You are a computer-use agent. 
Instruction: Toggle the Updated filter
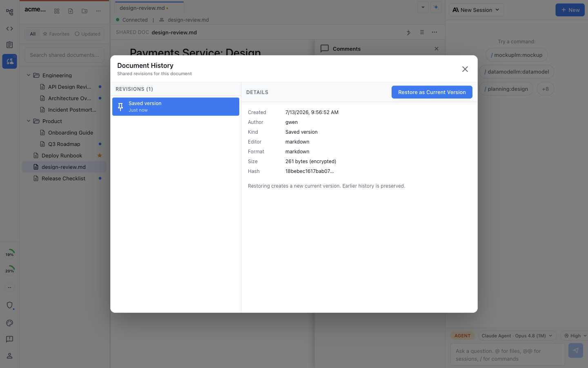tap(87, 34)
